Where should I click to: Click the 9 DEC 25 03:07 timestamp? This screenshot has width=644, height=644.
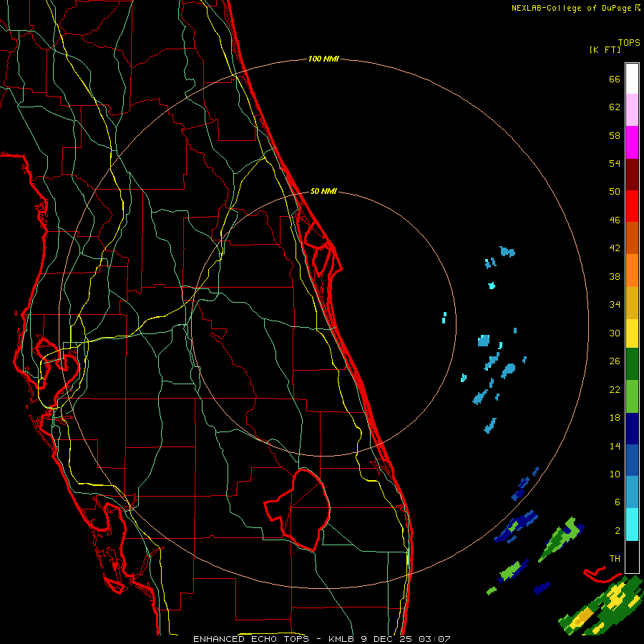406,639
